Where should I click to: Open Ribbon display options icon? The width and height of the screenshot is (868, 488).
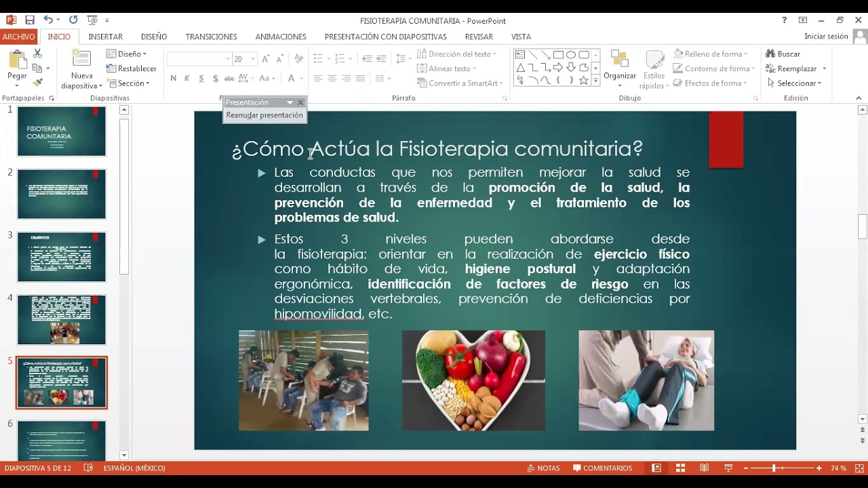coord(803,20)
